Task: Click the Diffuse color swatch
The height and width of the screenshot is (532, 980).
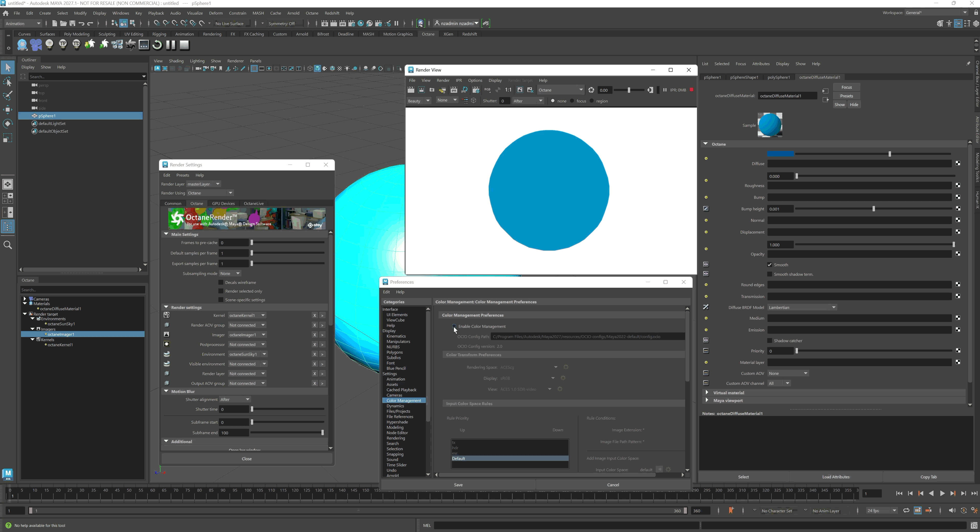Action: pyautogui.click(x=781, y=154)
